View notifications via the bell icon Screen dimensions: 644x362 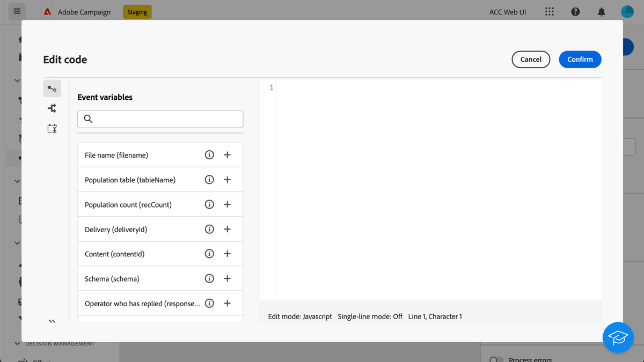tap(601, 11)
